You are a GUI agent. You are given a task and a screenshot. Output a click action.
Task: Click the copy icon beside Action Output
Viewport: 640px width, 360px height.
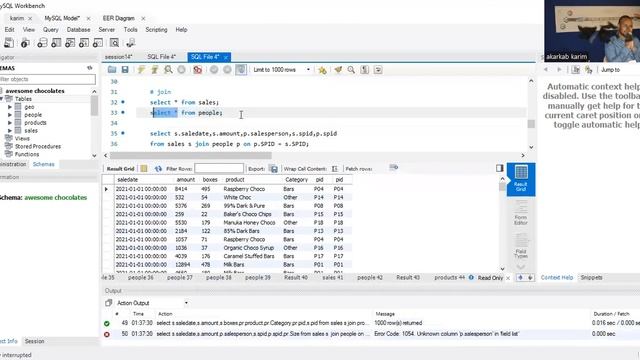(108, 303)
